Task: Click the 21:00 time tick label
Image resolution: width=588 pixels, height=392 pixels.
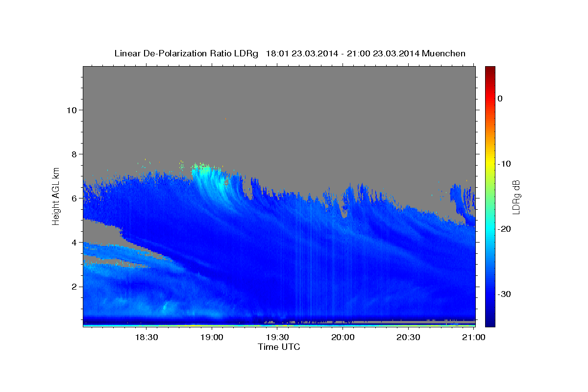Action: point(473,337)
